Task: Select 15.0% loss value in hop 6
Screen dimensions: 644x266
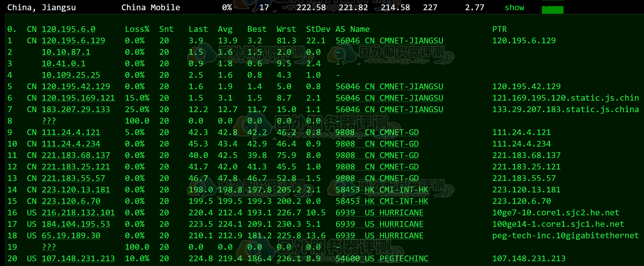Action: [x=137, y=98]
